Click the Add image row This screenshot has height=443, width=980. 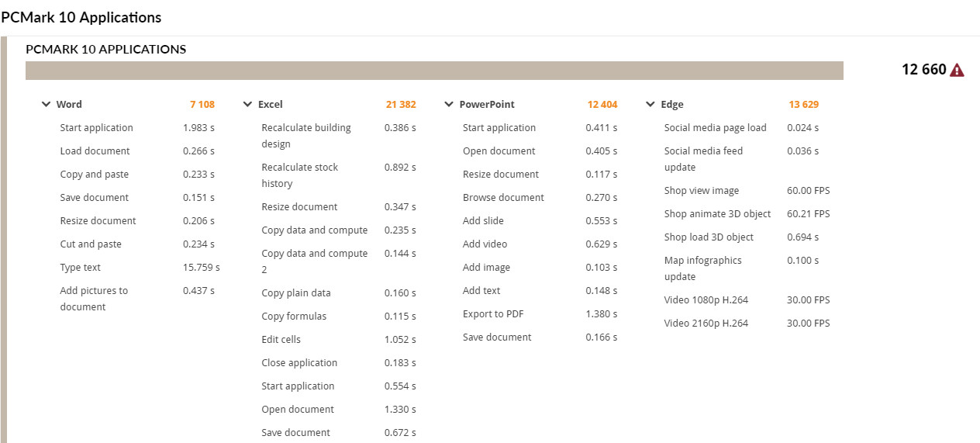[x=540, y=267]
